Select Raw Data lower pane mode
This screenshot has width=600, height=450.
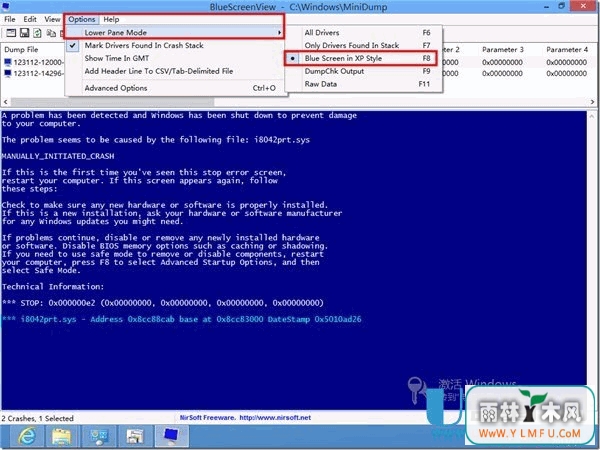(364, 84)
